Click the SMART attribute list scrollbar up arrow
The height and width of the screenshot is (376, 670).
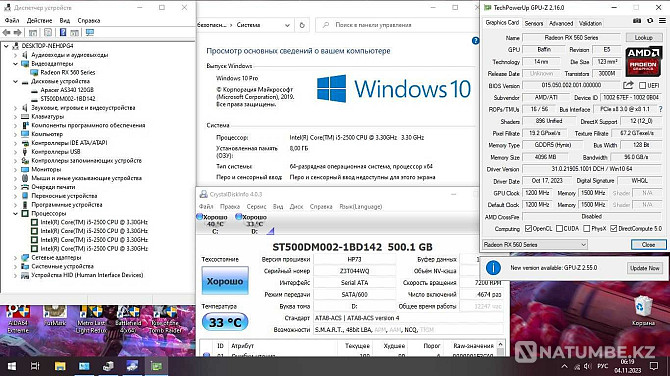coord(500,344)
